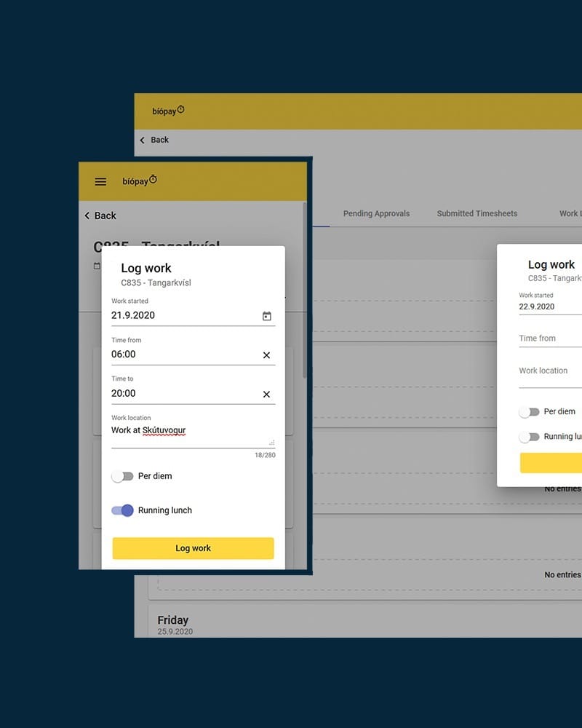
Task: Click the resize handle of Work location textarea
Action: (x=272, y=443)
